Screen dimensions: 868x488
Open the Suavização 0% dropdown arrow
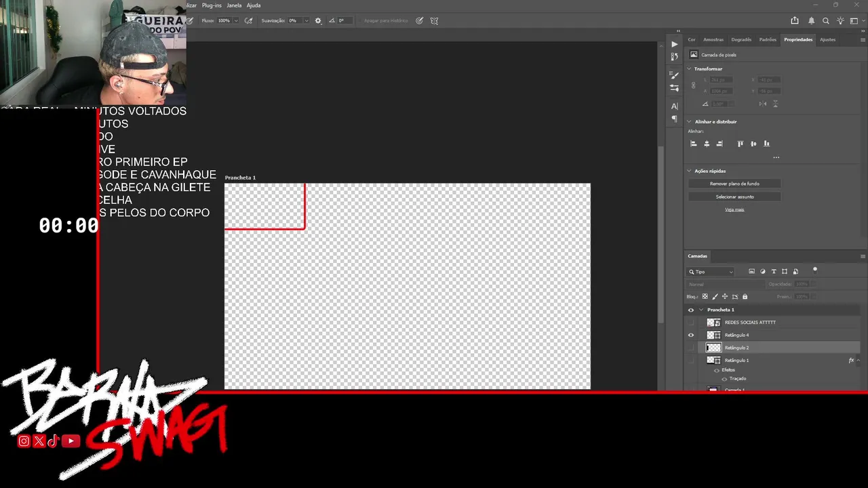[x=307, y=21]
